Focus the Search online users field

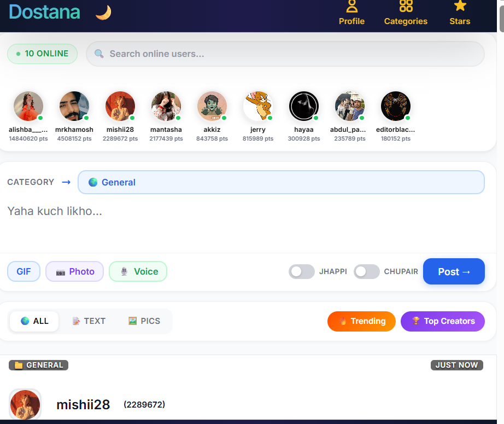[x=285, y=54]
